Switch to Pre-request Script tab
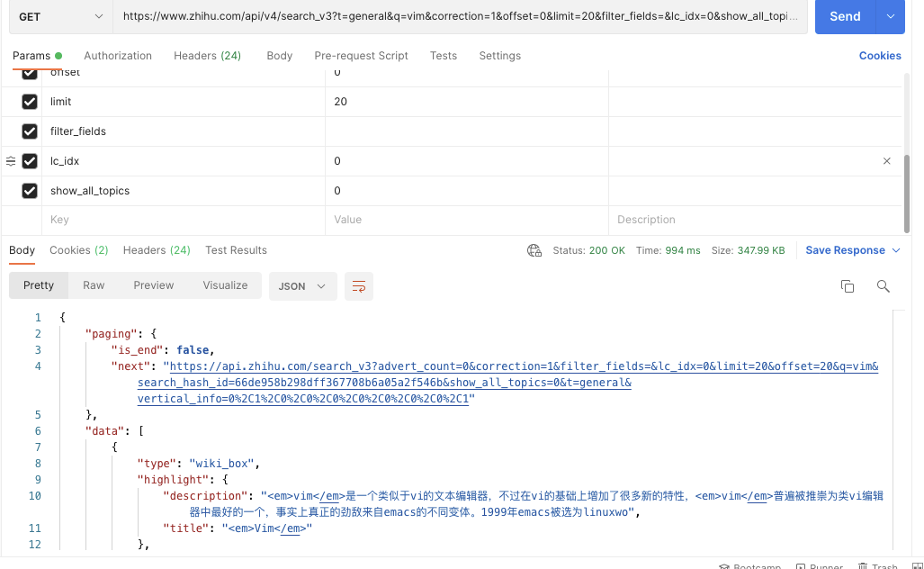The height and width of the screenshot is (569, 924). [x=361, y=56]
